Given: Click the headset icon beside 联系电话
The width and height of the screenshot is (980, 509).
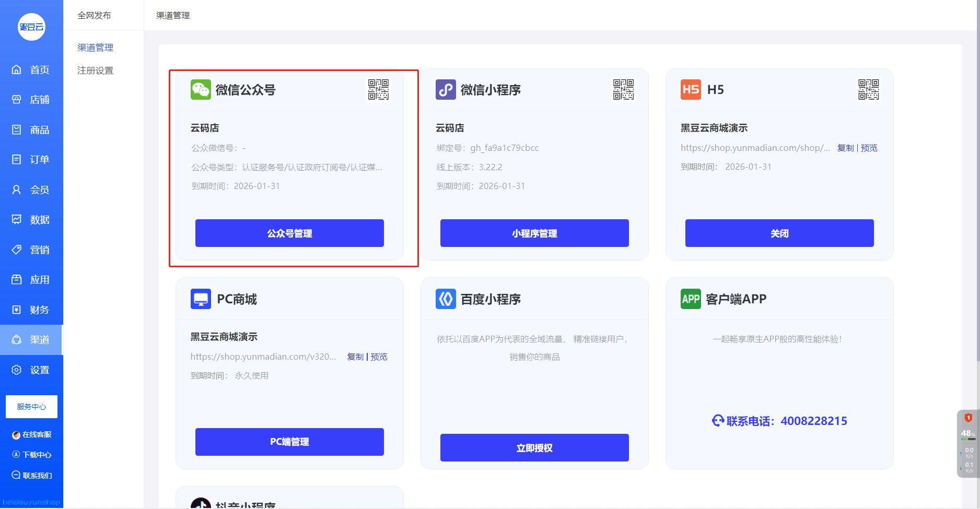Looking at the screenshot, I should pos(718,421).
